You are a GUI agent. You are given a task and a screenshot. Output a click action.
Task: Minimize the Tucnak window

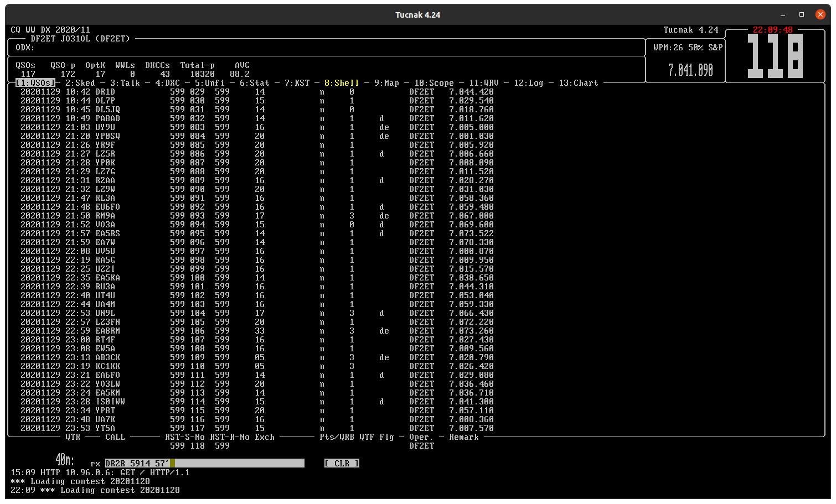782,14
